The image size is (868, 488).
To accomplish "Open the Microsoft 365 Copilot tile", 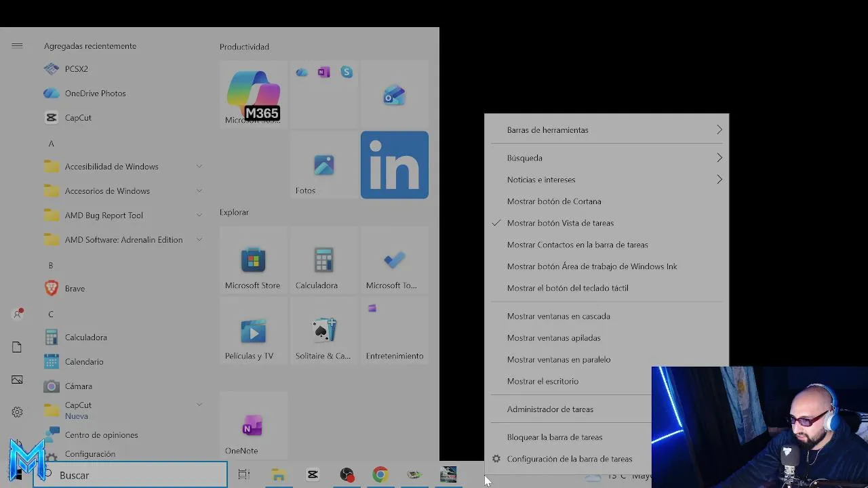I will [254, 95].
